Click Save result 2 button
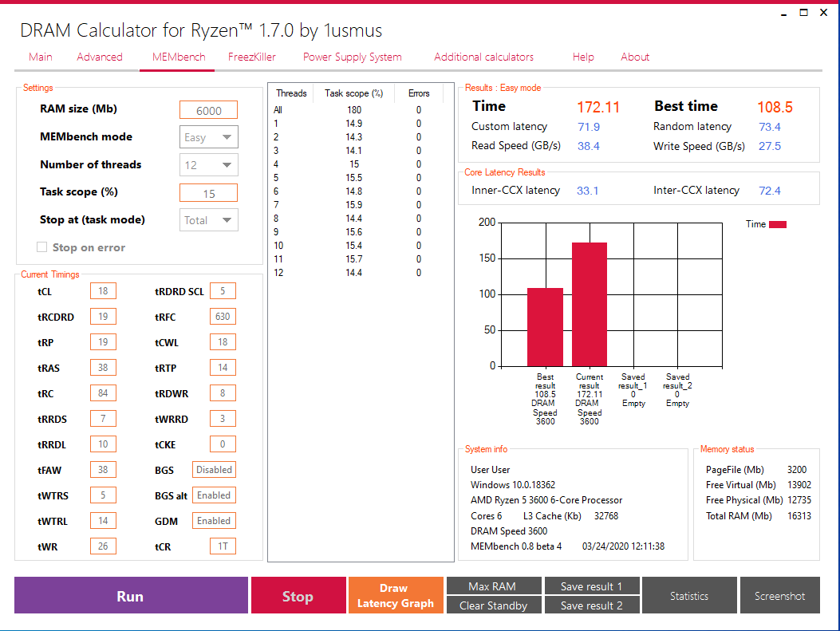 coord(591,605)
